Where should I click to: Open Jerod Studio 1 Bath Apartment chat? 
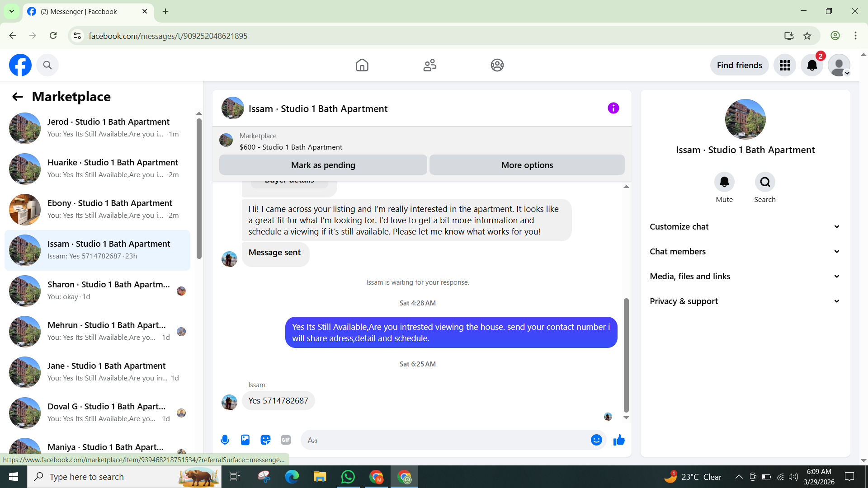(x=97, y=128)
